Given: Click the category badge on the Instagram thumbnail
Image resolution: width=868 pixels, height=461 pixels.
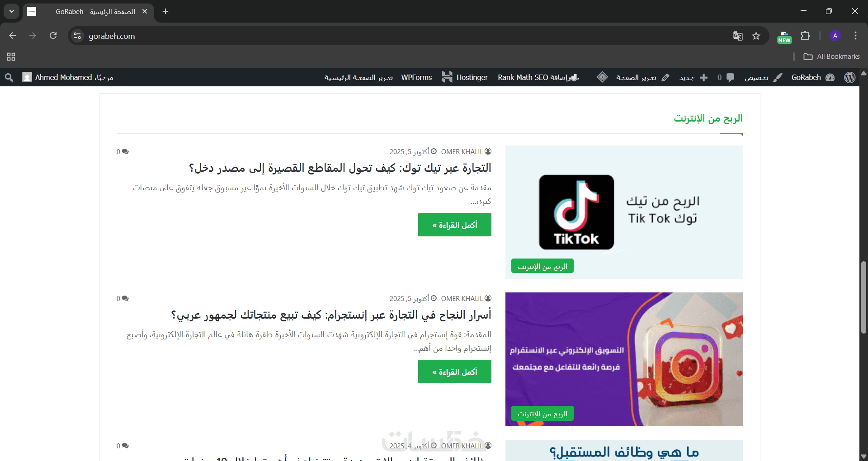Looking at the screenshot, I should [542, 414].
